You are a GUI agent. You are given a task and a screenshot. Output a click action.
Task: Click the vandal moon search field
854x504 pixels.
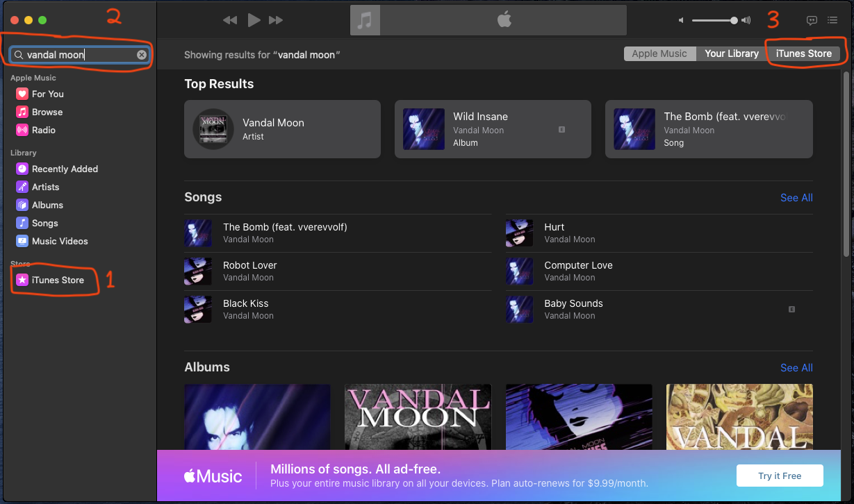pos(81,55)
